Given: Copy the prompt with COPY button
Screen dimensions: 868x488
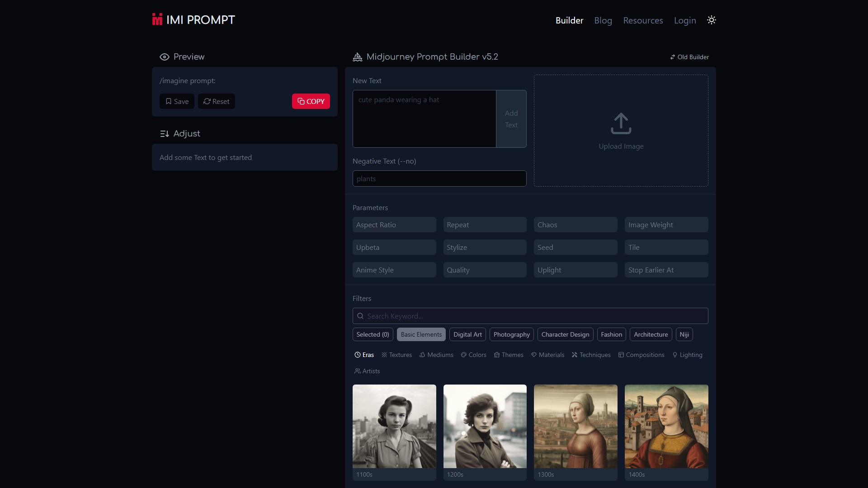Looking at the screenshot, I should click(x=311, y=101).
